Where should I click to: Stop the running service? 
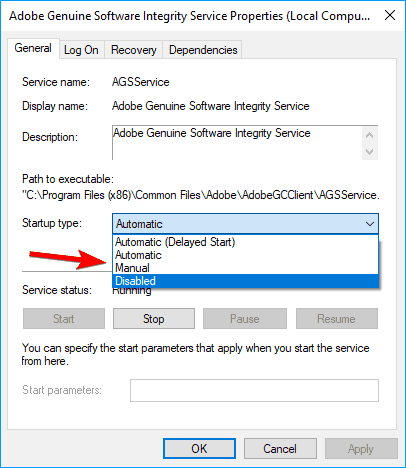pyautogui.click(x=154, y=319)
